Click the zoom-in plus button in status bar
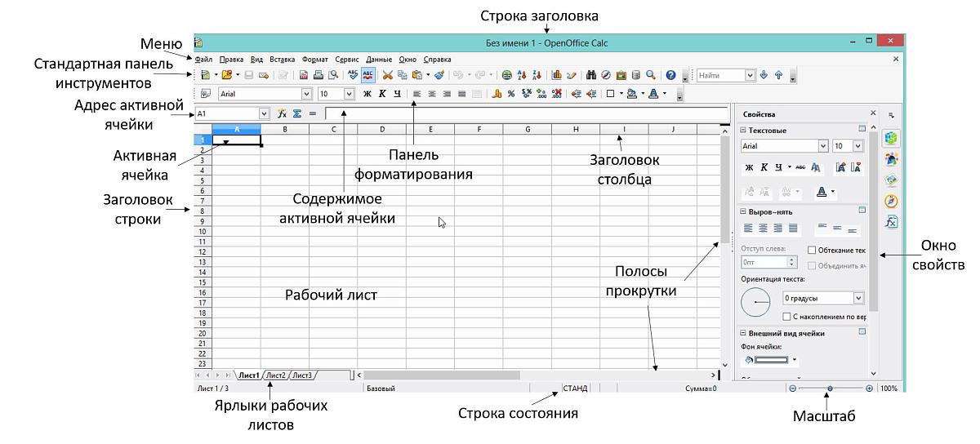The height and width of the screenshot is (444, 980). (x=870, y=389)
